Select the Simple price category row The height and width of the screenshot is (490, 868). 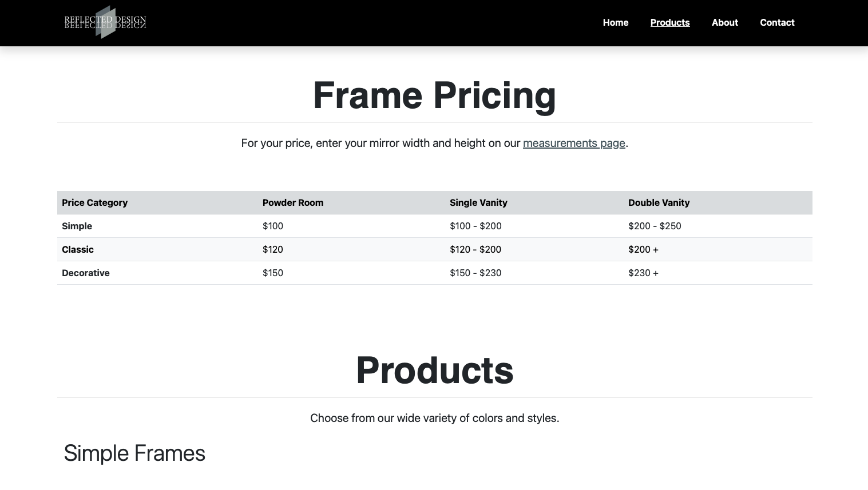(77, 226)
